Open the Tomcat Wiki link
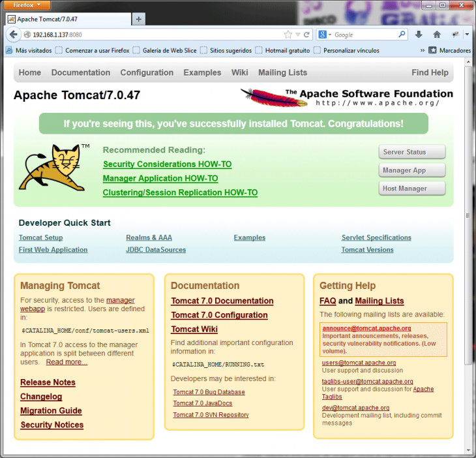 [x=194, y=329]
